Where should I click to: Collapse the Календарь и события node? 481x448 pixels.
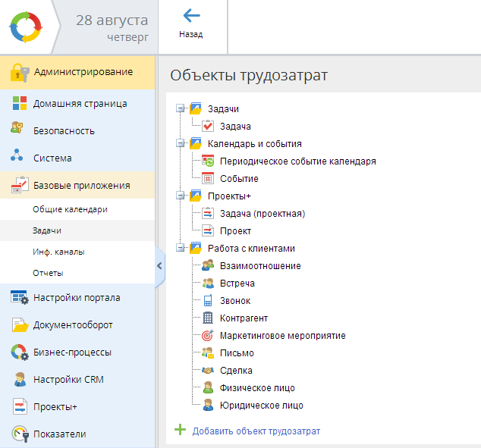pyautogui.click(x=180, y=144)
